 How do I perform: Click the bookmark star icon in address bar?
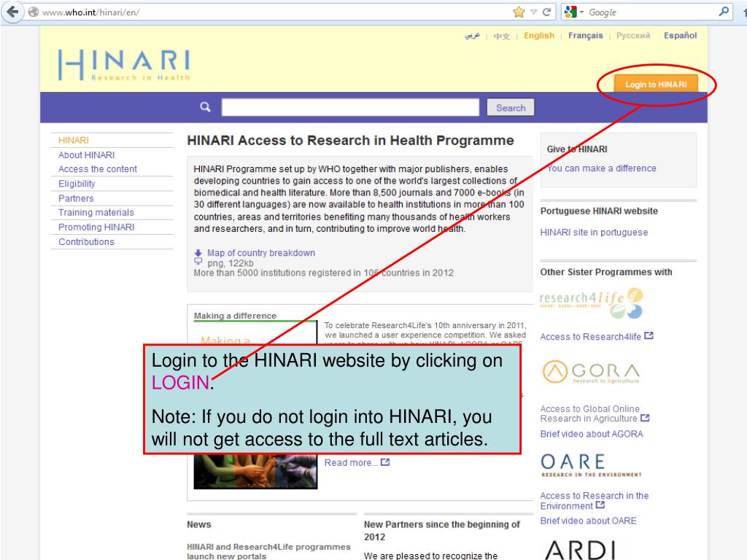point(519,12)
